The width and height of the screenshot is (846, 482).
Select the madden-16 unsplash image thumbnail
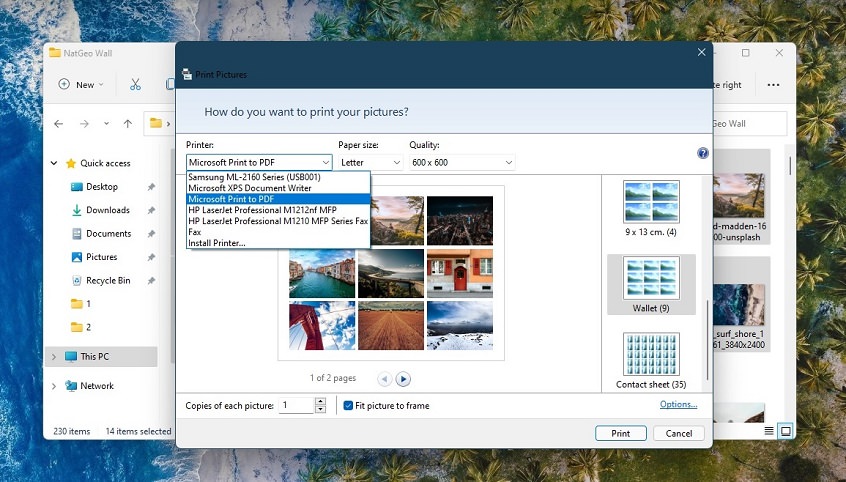[740, 197]
